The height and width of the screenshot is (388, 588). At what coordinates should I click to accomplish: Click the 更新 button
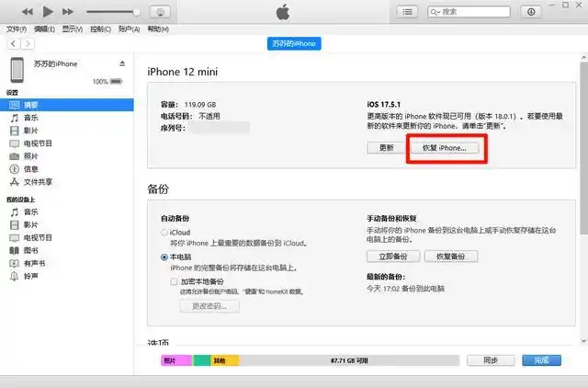pyautogui.click(x=386, y=148)
